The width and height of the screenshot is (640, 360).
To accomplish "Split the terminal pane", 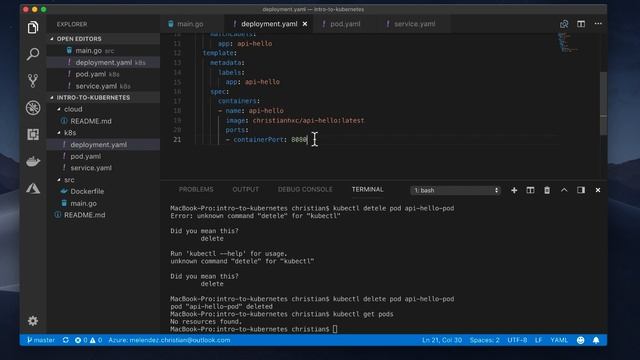I will [530, 190].
